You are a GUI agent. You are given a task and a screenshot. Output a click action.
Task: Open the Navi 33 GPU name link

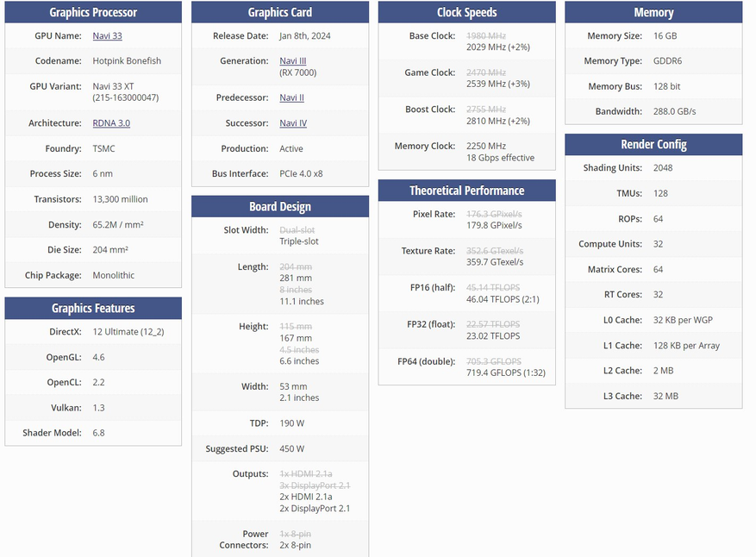pyautogui.click(x=107, y=35)
